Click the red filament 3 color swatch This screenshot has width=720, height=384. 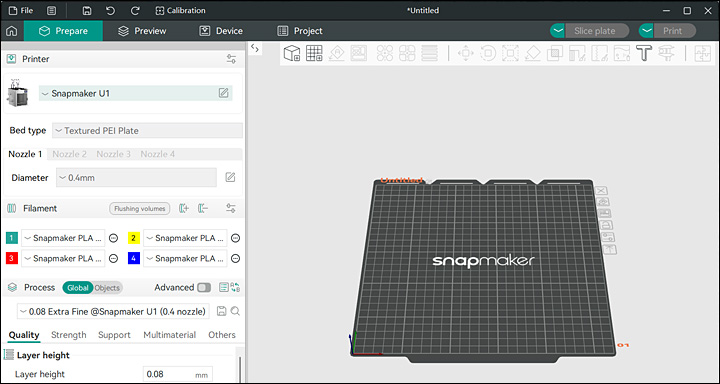pos(12,259)
